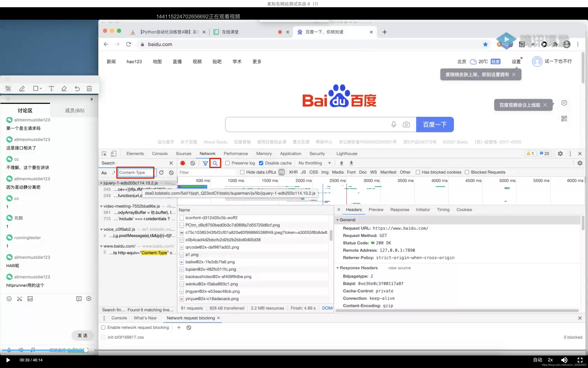The width and height of the screenshot is (588, 368).
Task: Click the Baidu voice search microphone
Action: pos(394,124)
